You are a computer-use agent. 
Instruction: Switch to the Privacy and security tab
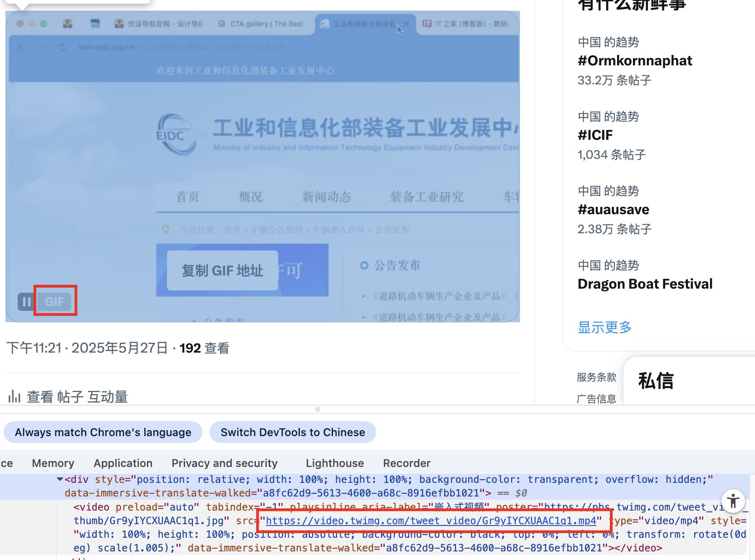(x=225, y=463)
